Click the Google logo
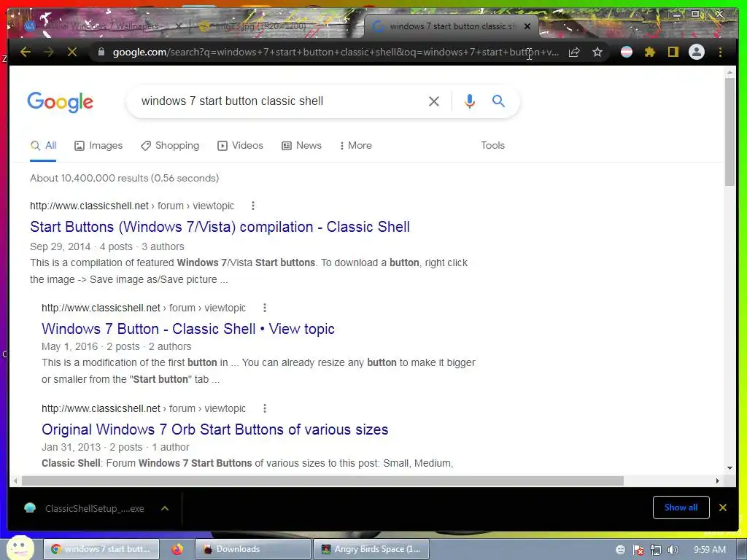Viewport: 747px width, 560px height. tap(61, 102)
